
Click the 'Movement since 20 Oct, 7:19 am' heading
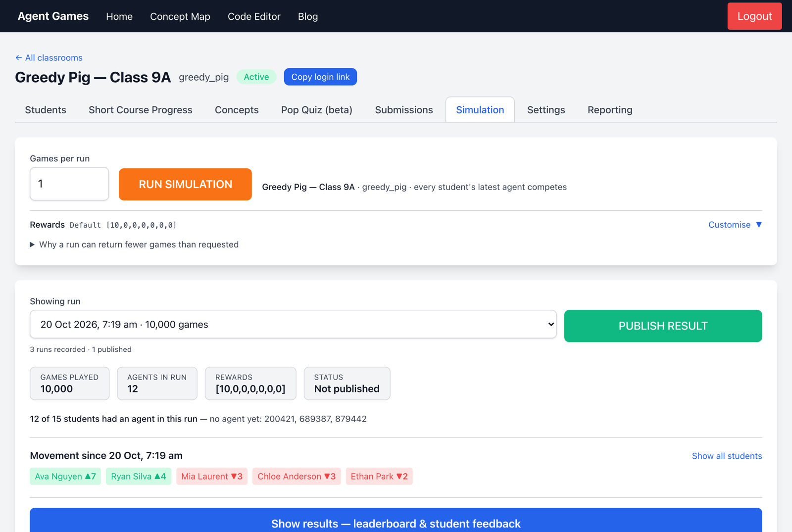[106, 455]
